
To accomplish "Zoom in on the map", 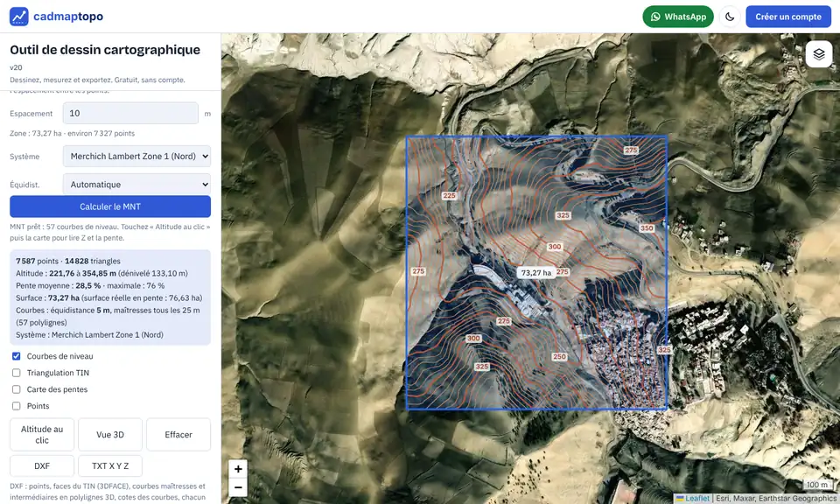I will point(238,469).
